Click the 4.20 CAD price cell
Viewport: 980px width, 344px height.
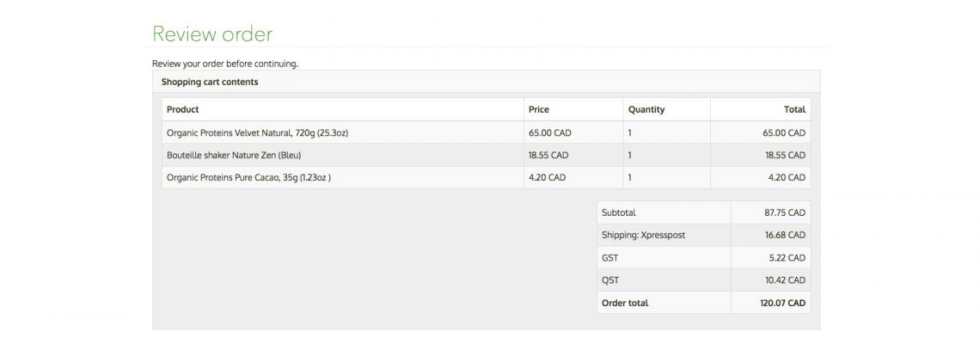547,177
